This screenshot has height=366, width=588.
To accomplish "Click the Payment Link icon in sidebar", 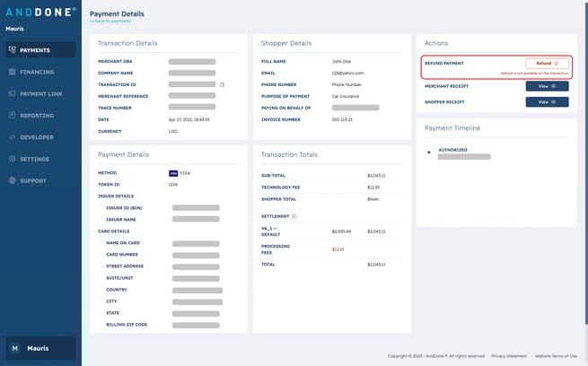I will coord(13,93).
